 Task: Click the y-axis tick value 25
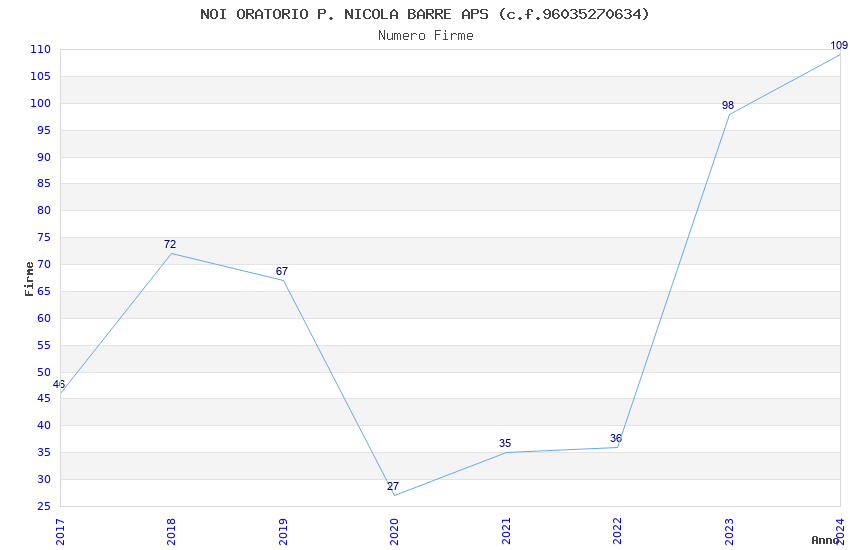tap(44, 506)
